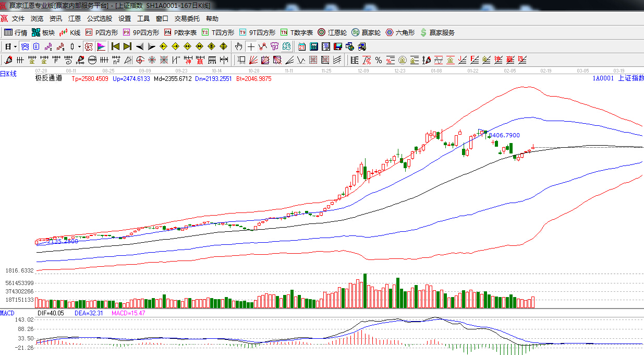Expand the 日 period dropdown arrow
This screenshot has height=355, width=644.
(16, 46)
